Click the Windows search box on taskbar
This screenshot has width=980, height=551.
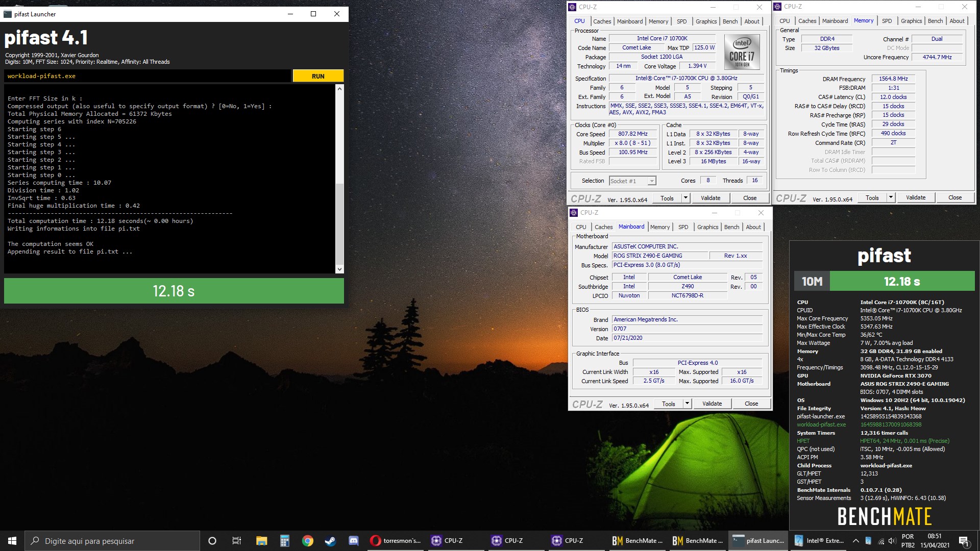[112, 541]
